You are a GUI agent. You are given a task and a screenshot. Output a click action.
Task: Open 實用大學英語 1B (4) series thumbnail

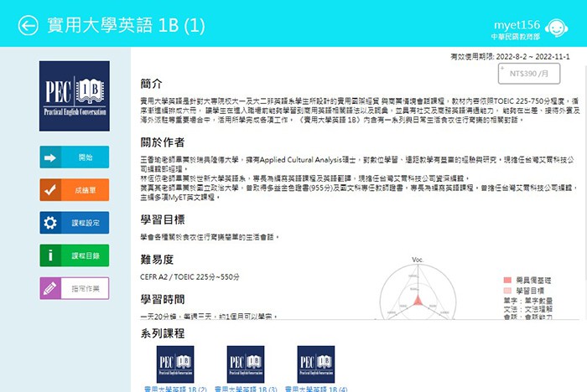316,364
